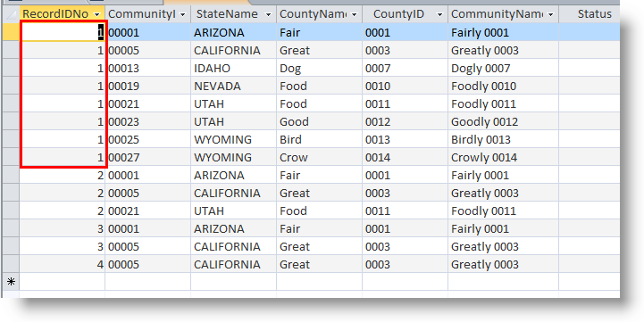644x322 pixels.
Task: Expand the CountyName column dropdown arrow
Action: (x=354, y=14)
